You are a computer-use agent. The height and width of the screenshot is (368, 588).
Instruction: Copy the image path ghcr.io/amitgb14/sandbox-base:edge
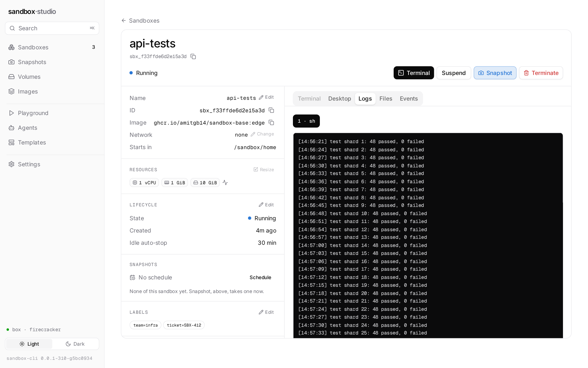click(x=271, y=122)
